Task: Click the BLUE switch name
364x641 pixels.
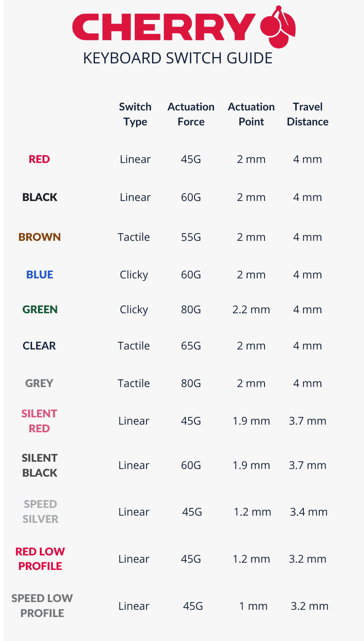Action: tap(40, 275)
